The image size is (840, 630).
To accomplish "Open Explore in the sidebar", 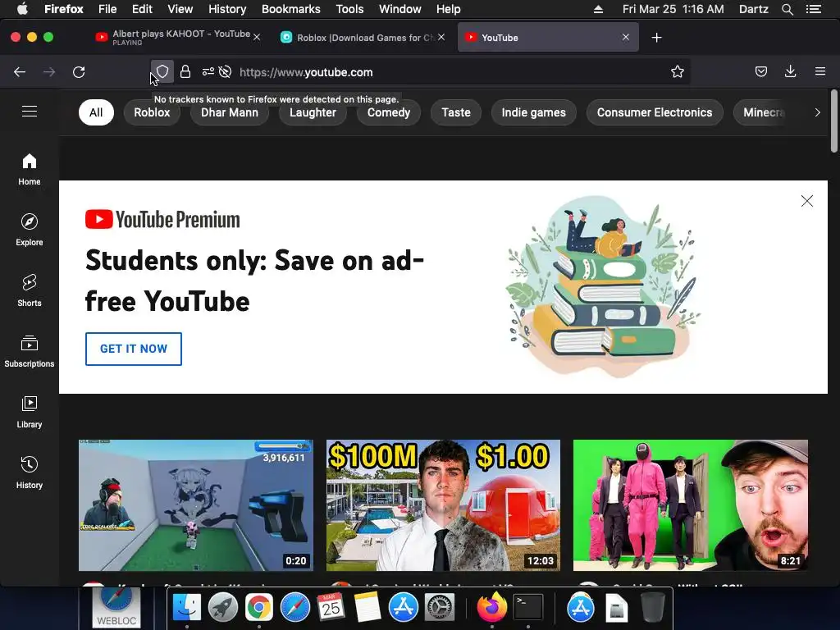I will click(30, 230).
